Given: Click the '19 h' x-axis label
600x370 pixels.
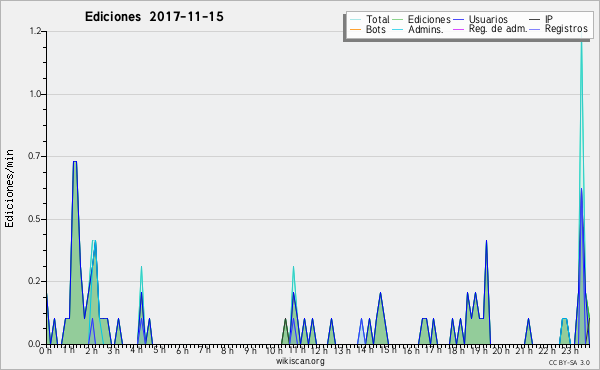Looking at the screenshot, I should [478, 350].
